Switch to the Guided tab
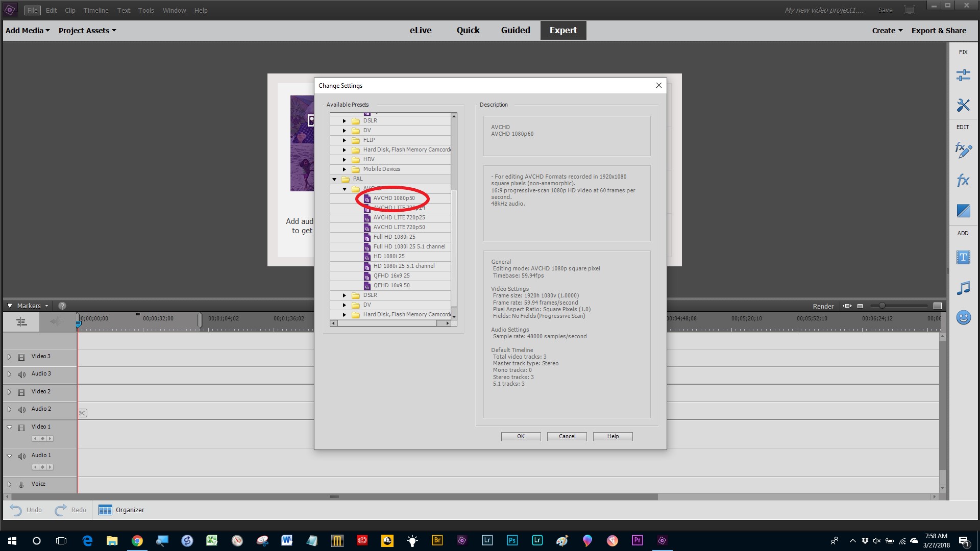The image size is (980, 551). (516, 30)
